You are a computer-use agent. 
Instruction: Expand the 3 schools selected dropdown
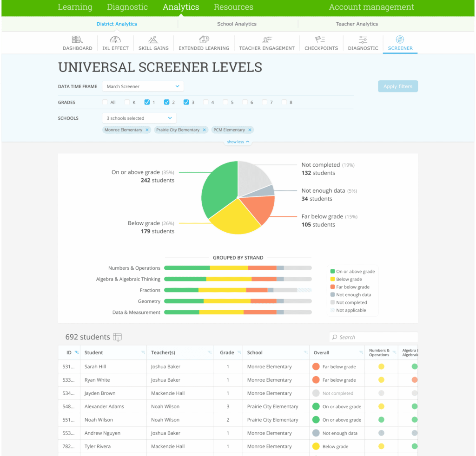pos(139,118)
